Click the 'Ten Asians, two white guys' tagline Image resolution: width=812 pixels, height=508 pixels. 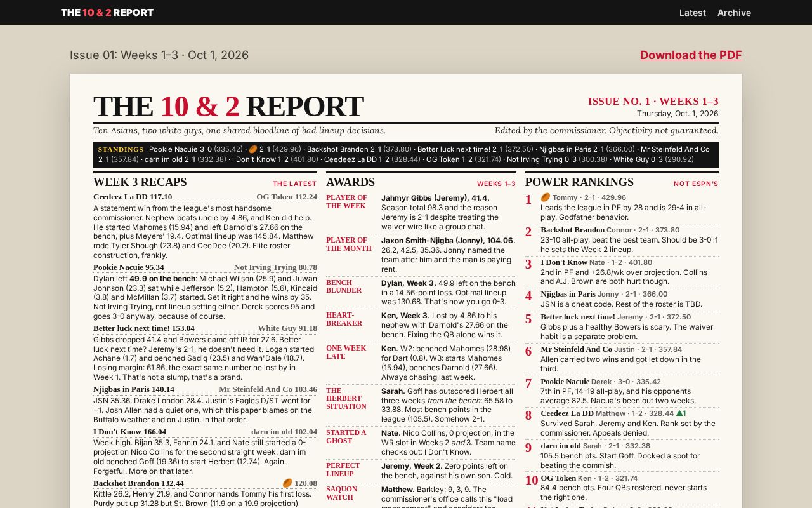click(x=239, y=131)
